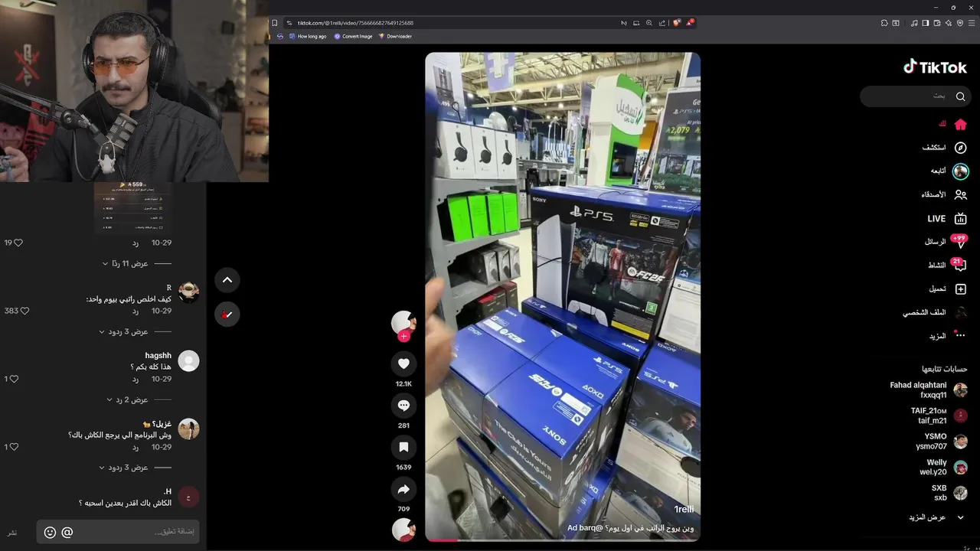980x551 pixels.
Task: Insert emoji using the smiley icon
Action: 50,532
